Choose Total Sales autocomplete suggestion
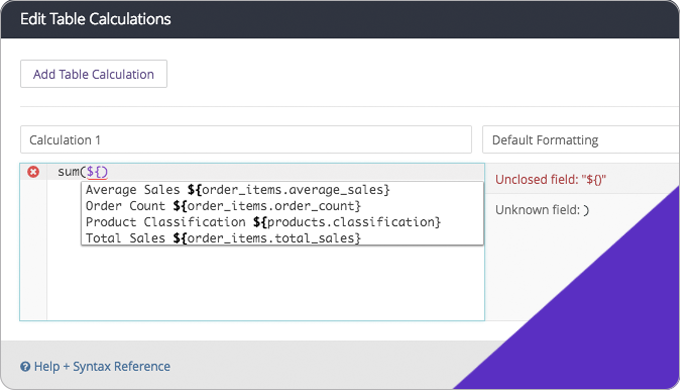The width and height of the screenshot is (680, 390). click(x=282, y=238)
